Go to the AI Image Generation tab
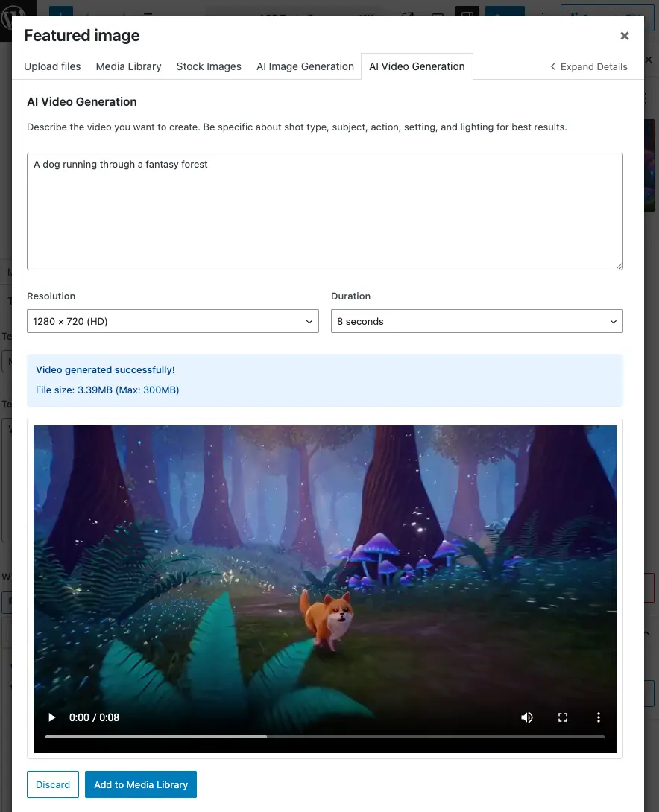 (x=305, y=66)
